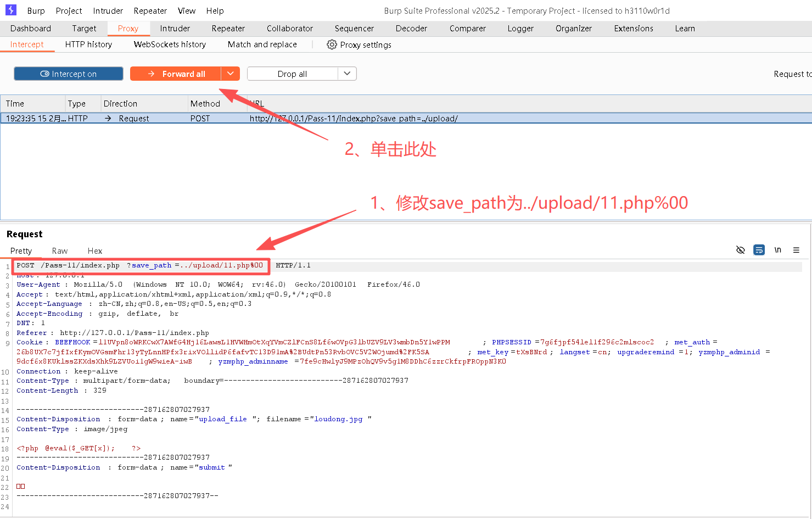Click the Content-Length header line
Viewport: 812px width, 519px height.
tap(61, 390)
